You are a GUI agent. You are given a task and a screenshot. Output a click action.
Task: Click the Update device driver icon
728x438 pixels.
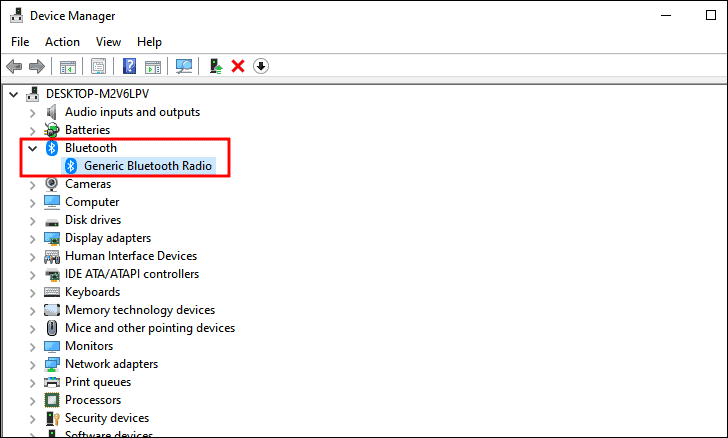pos(215,66)
